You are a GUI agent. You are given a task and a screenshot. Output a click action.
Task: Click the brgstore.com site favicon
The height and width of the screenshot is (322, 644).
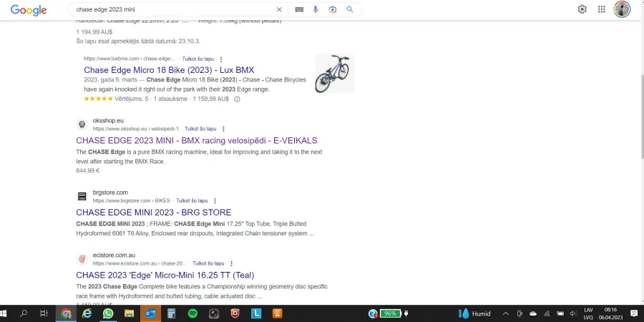[x=82, y=196]
